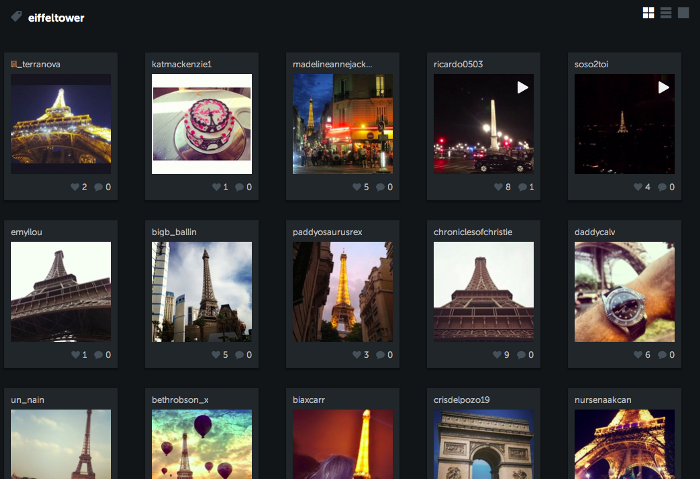This screenshot has width=700, height=479.
Task: Comment on lil_terranova's photo via bubble icon
Action: [x=98, y=187]
